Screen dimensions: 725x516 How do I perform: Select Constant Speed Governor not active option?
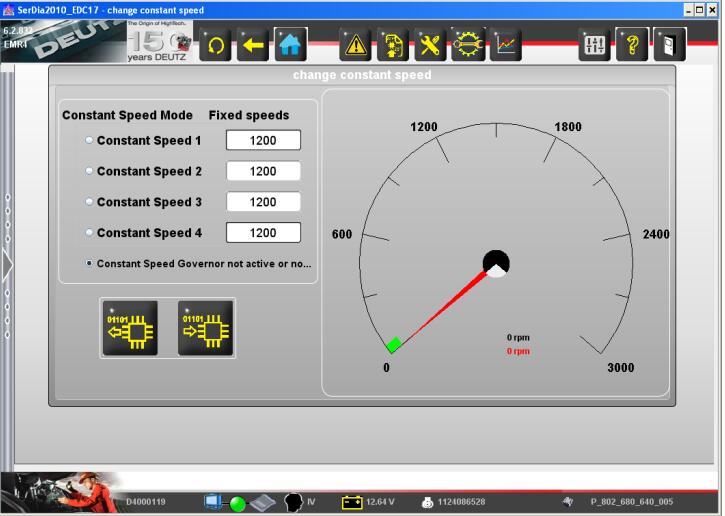pos(89,264)
